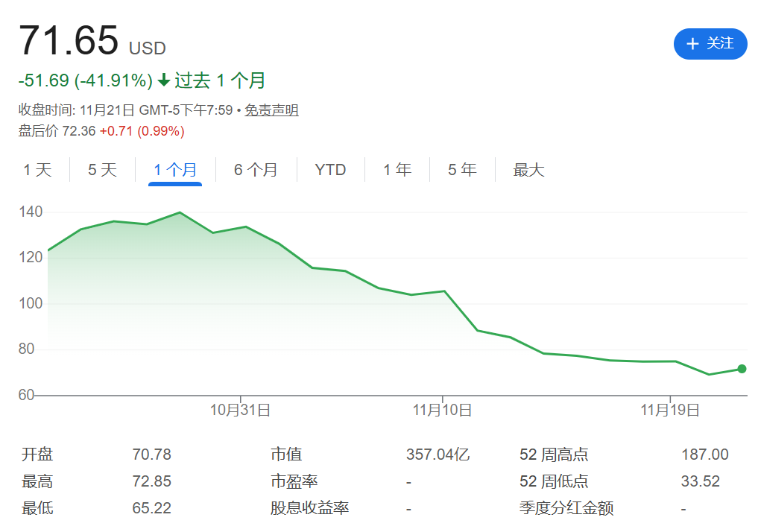Click the 10月31日 date axis label
758x532 pixels.
240,410
